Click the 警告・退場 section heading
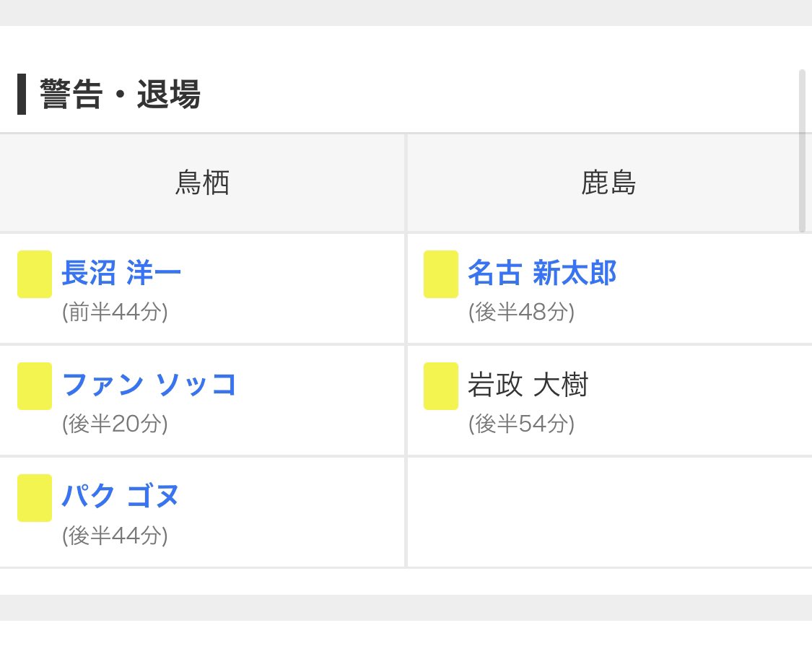The width and height of the screenshot is (812, 646). (x=120, y=95)
